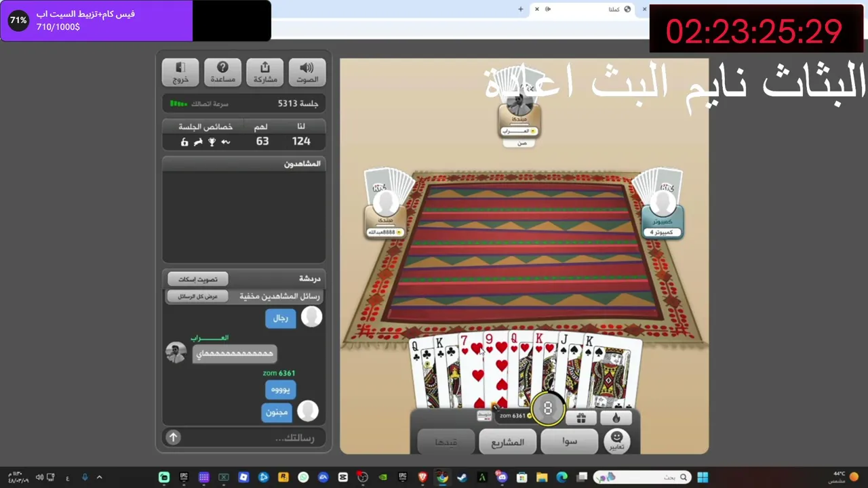Click the رجال chat message bubble
868x488 pixels.
(x=281, y=318)
